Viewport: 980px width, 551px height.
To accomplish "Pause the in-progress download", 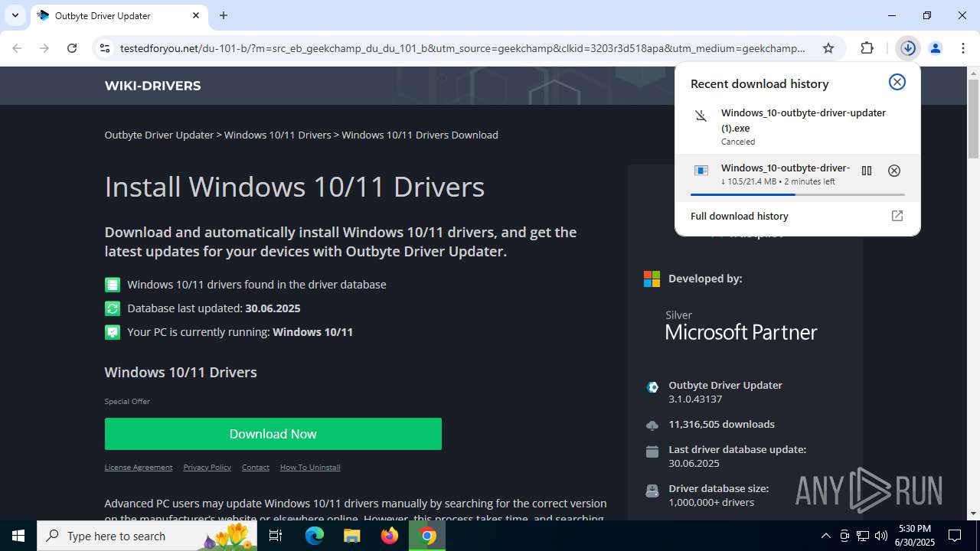I will click(867, 171).
